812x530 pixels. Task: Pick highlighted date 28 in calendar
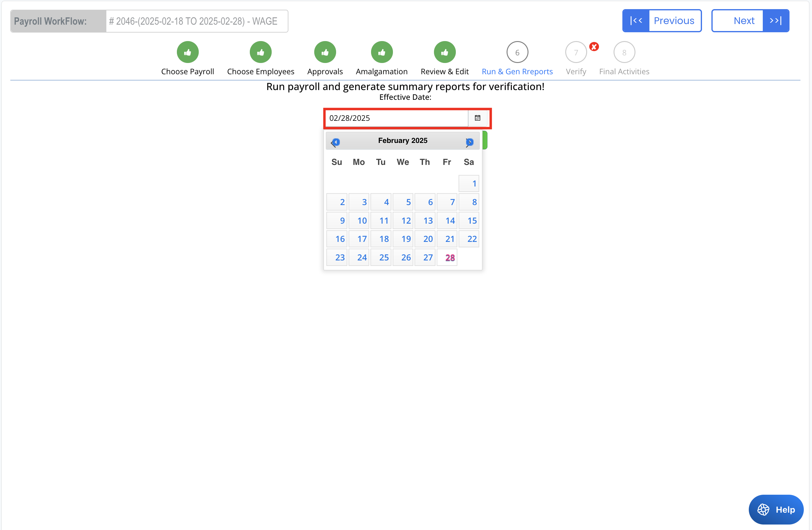click(447, 257)
